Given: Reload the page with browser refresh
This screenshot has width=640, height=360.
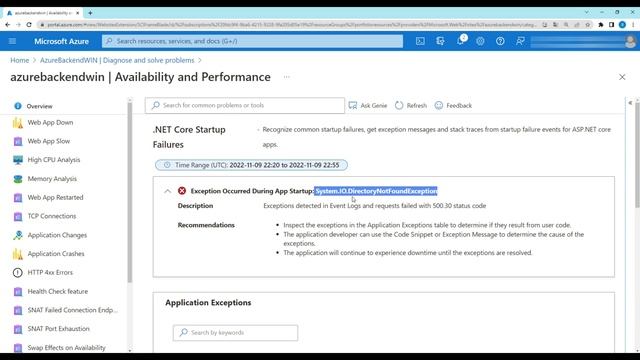Looking at the screenshot, I should tap(29, 24).
